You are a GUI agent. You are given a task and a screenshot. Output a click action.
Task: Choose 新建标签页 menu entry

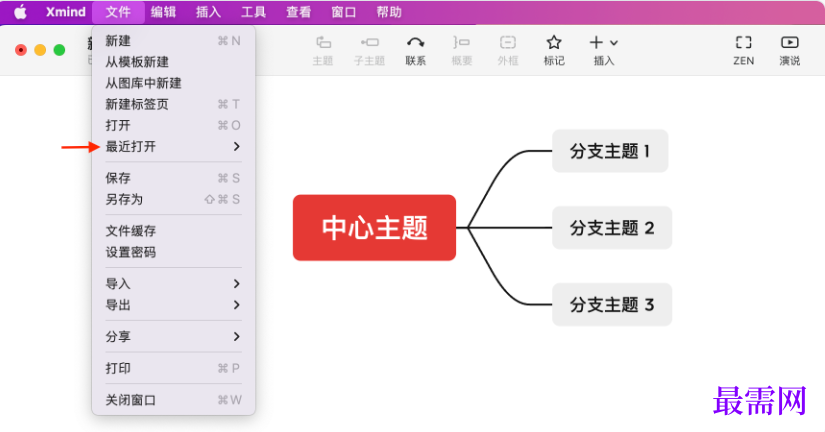173,104
